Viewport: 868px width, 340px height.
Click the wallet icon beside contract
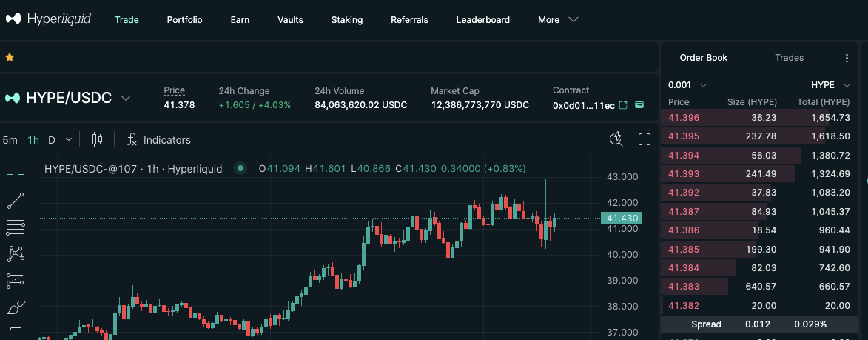pyautogui.click(x=639, y=104)
